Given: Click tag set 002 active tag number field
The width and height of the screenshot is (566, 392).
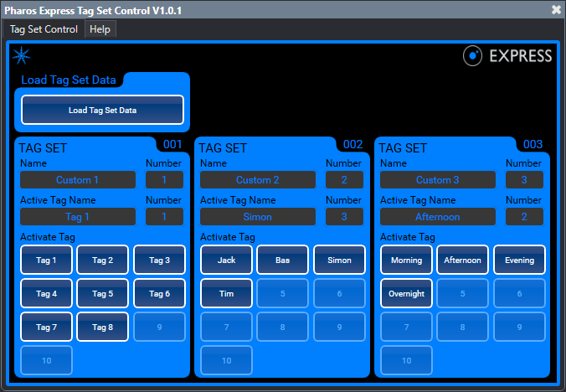Looking at the screenshot, I should pos(344,217).
